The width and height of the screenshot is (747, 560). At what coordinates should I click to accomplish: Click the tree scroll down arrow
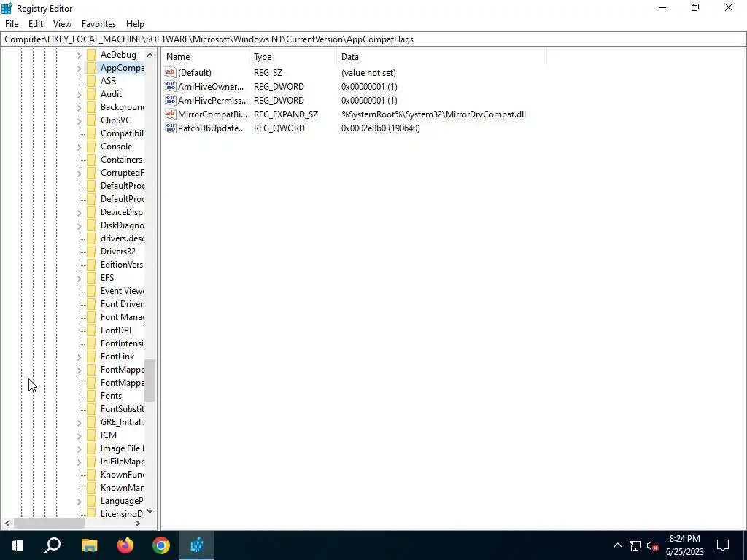click(x=150, y=511)
